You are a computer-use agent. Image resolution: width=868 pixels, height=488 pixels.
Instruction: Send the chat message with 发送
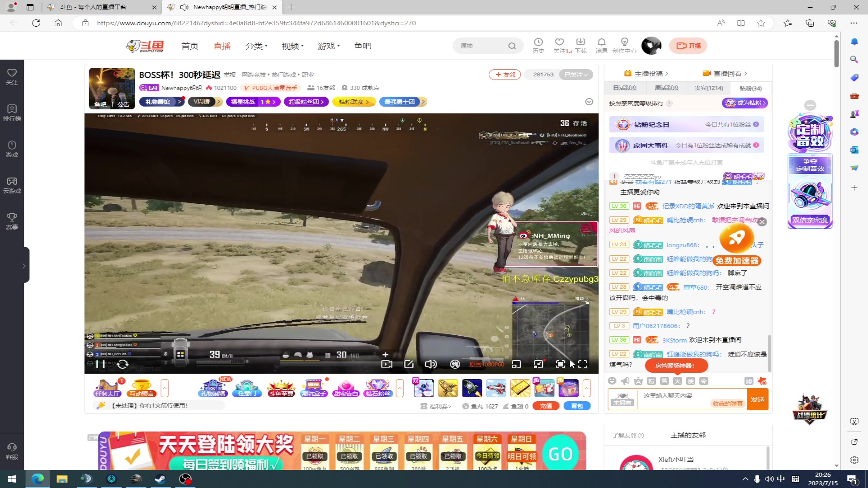coord(758,399)
